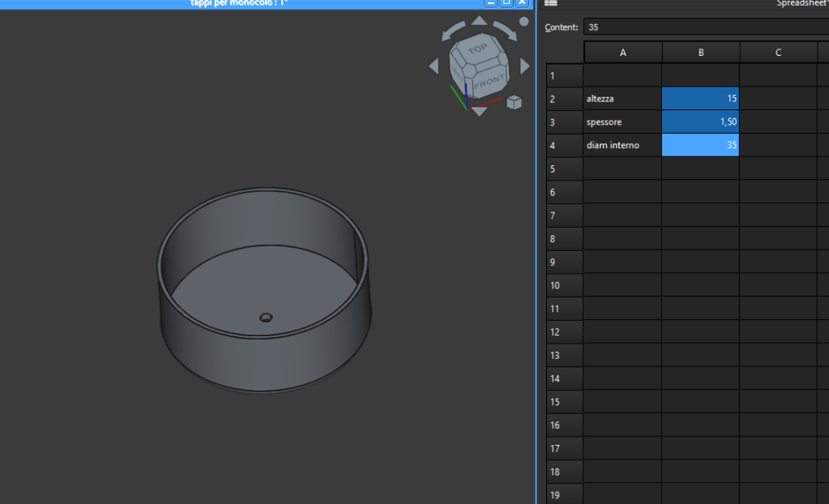Select row 10 header in spreadsheet
This screenshot has width=829, height=504.
pos(554,286)
